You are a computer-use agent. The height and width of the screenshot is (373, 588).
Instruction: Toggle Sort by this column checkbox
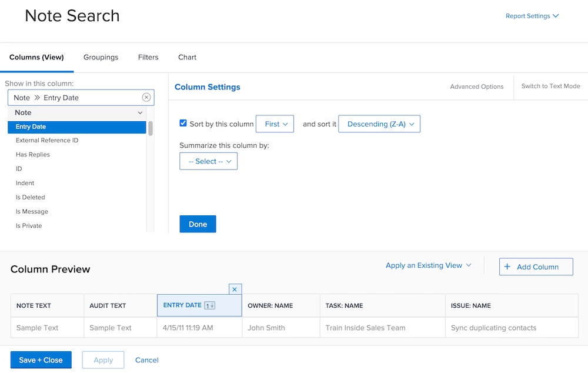coord(183,123)
